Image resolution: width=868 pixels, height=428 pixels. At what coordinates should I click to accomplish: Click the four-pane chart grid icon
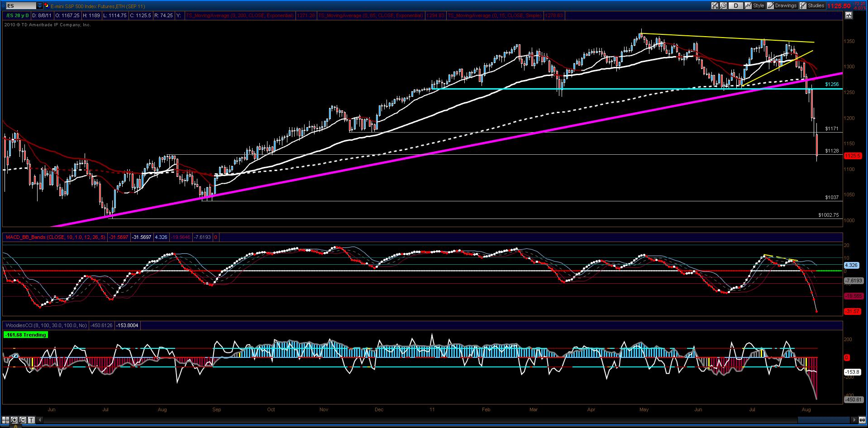[5, 419]
